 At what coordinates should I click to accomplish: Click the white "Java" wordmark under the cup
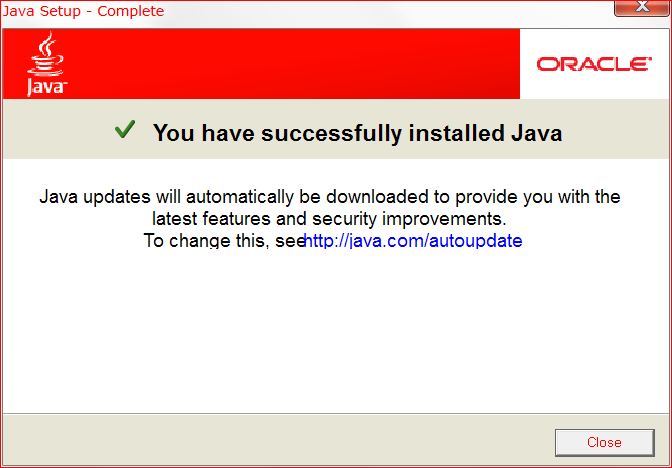pyautogui.click(x=47, y=87)
